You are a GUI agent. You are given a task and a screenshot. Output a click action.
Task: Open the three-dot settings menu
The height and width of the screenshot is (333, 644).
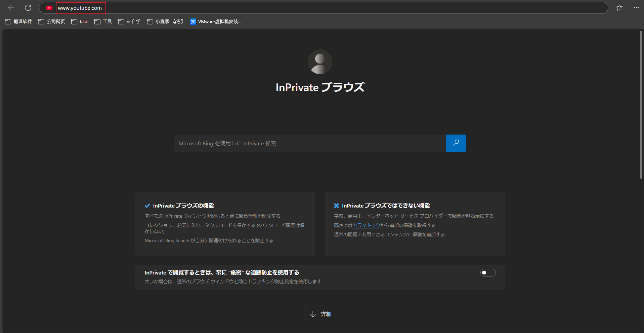pyautogui.click(x=636, y=8)
